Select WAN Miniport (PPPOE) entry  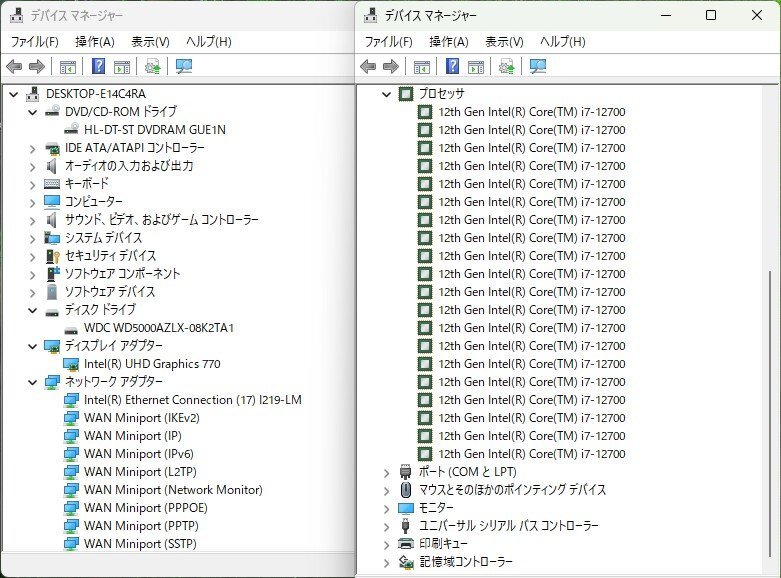(146, 508)
